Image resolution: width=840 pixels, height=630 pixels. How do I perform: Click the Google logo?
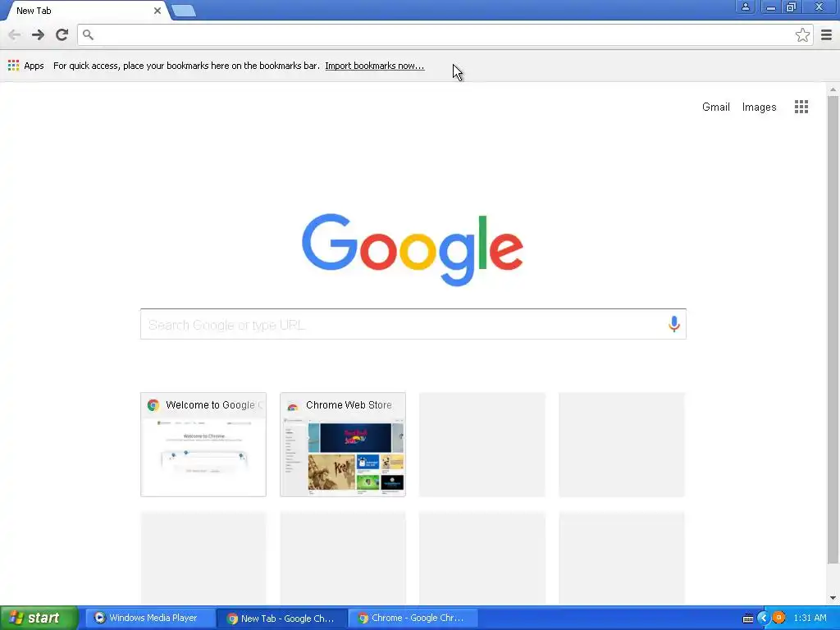pos(413,249)
